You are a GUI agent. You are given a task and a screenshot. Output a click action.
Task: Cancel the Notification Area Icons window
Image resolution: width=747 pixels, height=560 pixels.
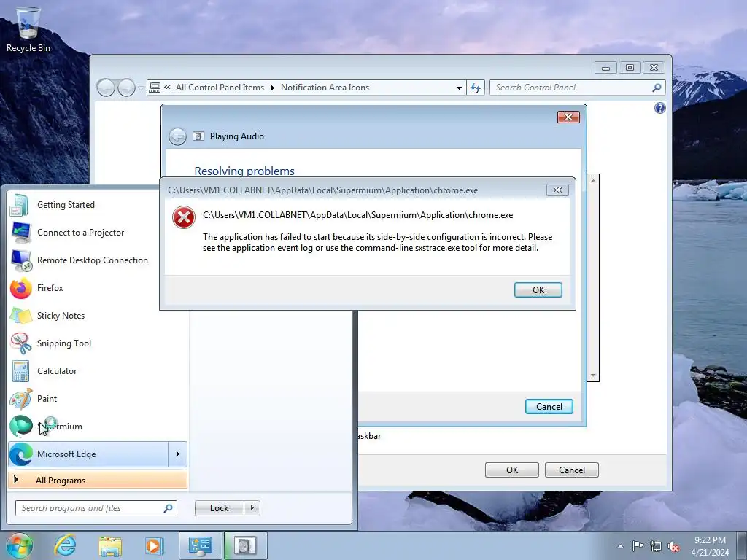[x=571, y=470]
